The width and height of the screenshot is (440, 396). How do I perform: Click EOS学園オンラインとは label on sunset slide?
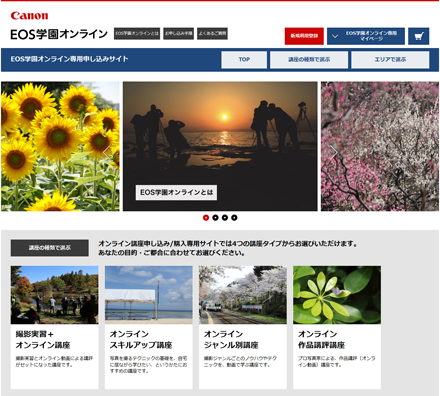[x=176, y=193]
